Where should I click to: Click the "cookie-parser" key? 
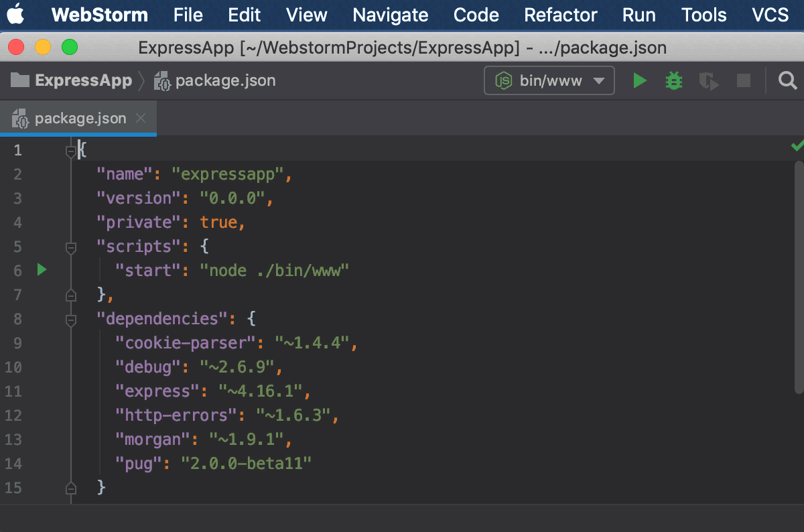coord(186,343)
